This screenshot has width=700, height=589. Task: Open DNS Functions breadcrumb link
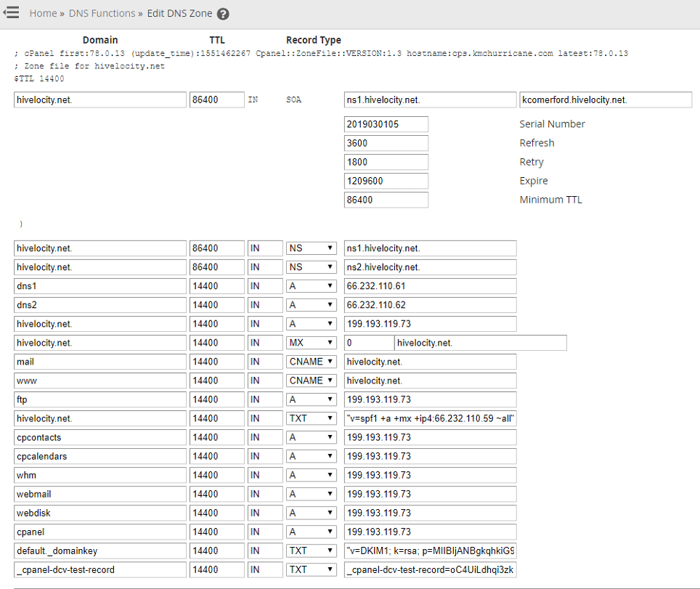tap(102, 13)
